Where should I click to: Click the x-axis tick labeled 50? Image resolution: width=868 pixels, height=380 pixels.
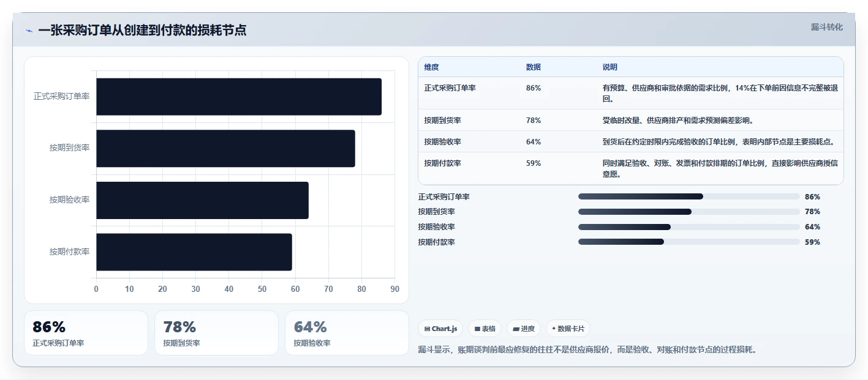[x=262, y=289]
